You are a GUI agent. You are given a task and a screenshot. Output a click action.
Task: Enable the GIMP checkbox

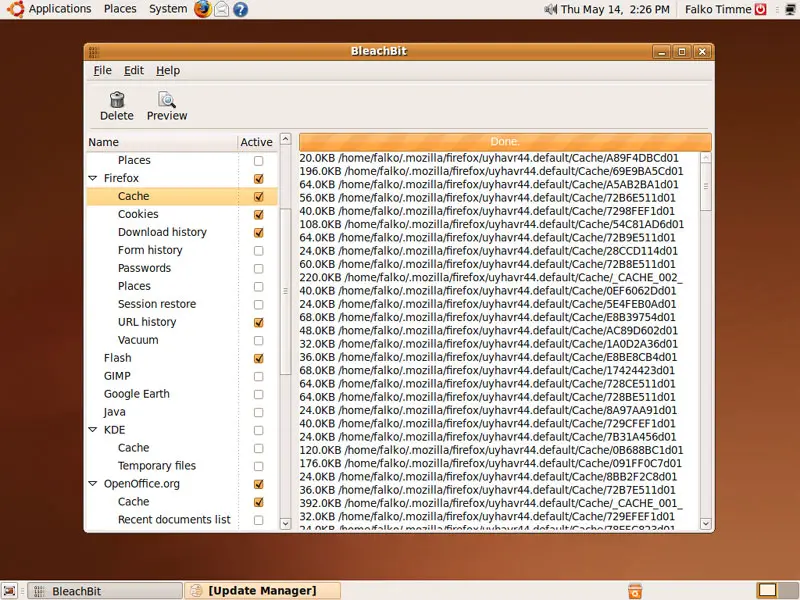coord(259,377)
